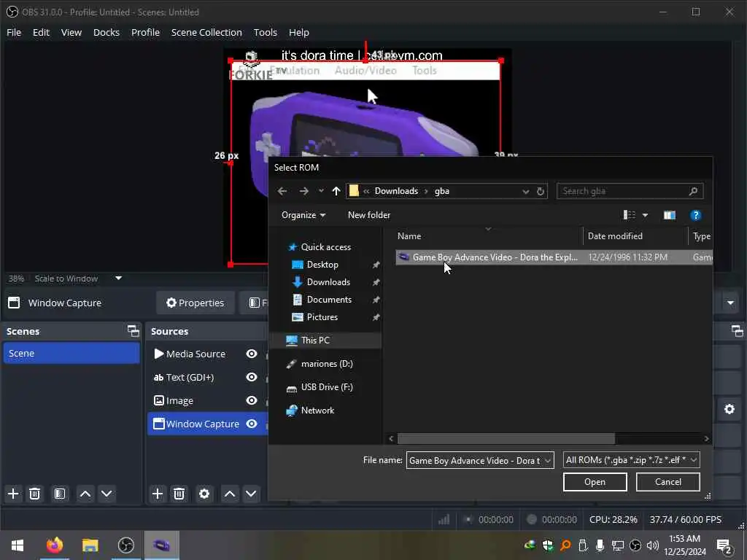Expand the File name combo box
The width and height of the screenshot is (747, 560).
click(548, 461)
